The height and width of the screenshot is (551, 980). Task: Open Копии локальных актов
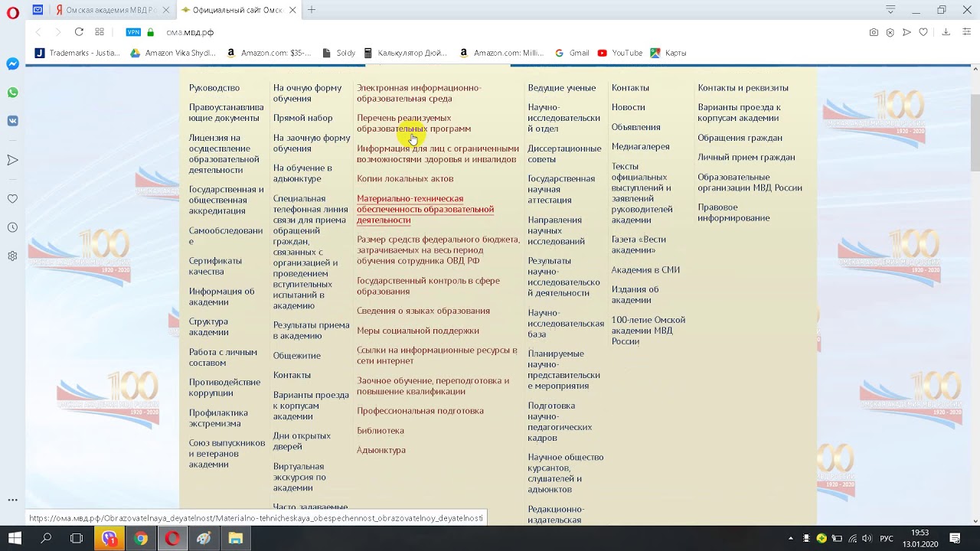(x=405, y=179)
